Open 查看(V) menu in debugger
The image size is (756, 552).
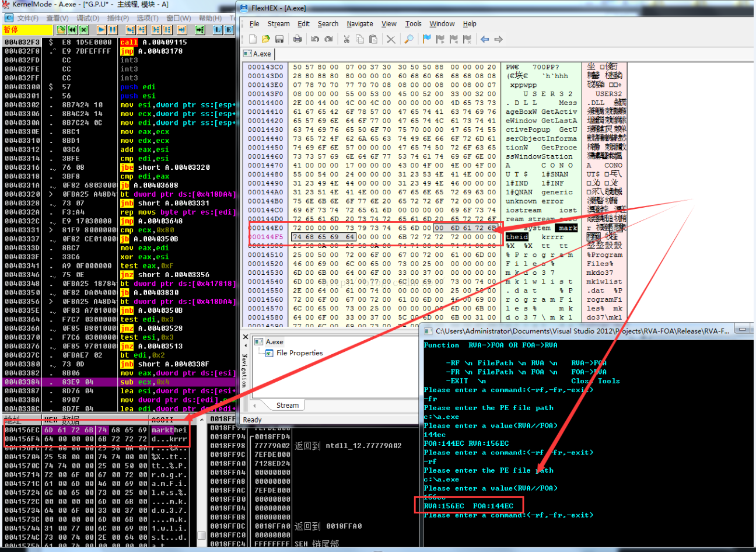pyautogui.click(x=57, y=18)
